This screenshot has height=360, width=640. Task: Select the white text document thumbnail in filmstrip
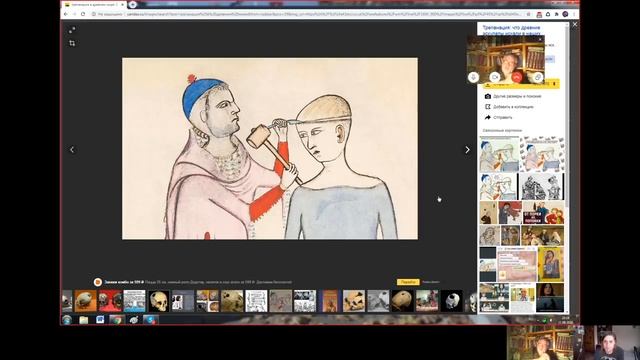click(x=256, y=301)
